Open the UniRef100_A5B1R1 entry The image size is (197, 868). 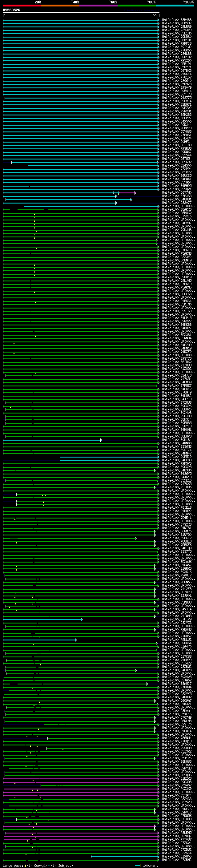click(x=176, y=64)
